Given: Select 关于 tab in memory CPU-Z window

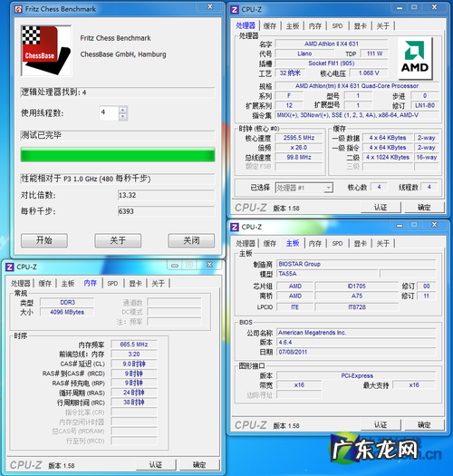Looking at the screenshot, I should 158,284.
